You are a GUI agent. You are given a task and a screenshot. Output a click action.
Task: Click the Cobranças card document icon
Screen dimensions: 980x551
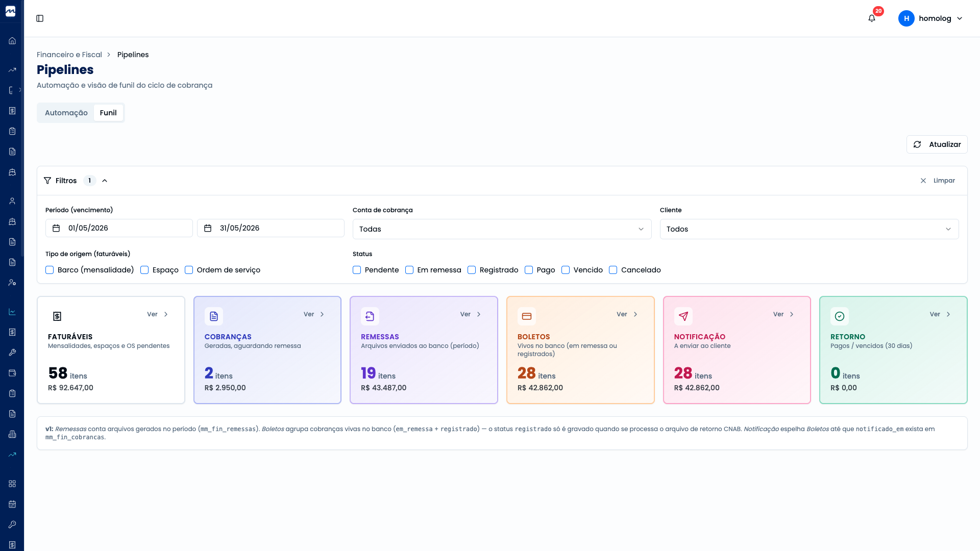click(214, 316)
